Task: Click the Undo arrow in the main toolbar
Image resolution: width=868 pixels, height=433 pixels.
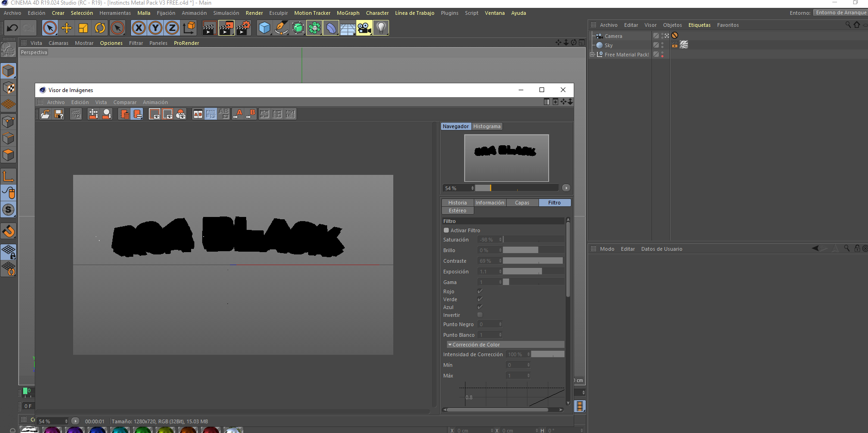Action: click(x=12, y=28)
